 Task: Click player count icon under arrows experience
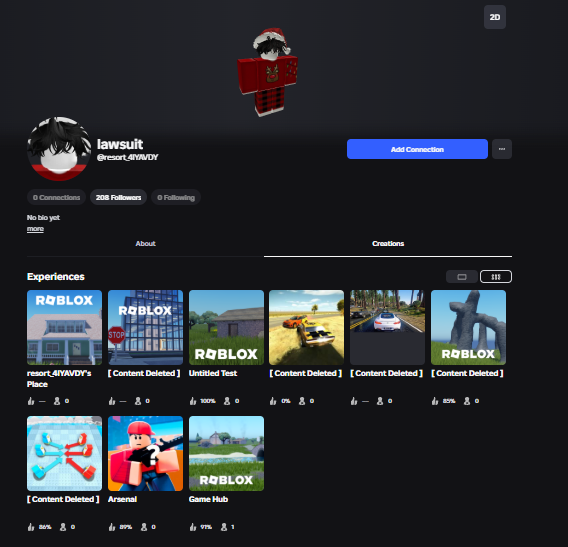[63, 527]
